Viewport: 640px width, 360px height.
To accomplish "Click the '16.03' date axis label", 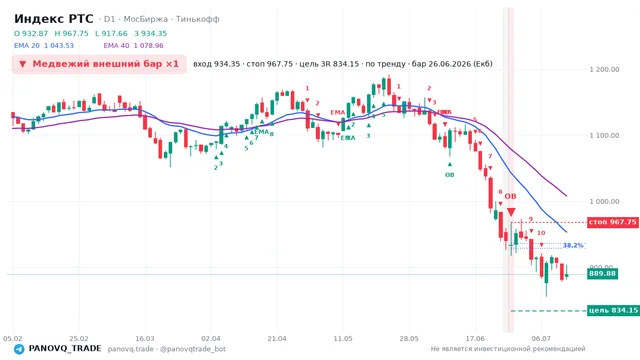I will [145, 339].
